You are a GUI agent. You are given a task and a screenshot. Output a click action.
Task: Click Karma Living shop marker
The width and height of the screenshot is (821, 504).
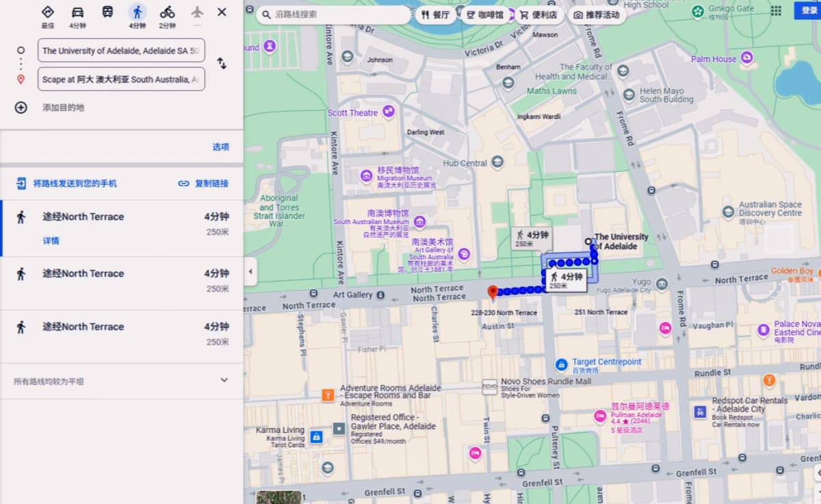[316, 436]
